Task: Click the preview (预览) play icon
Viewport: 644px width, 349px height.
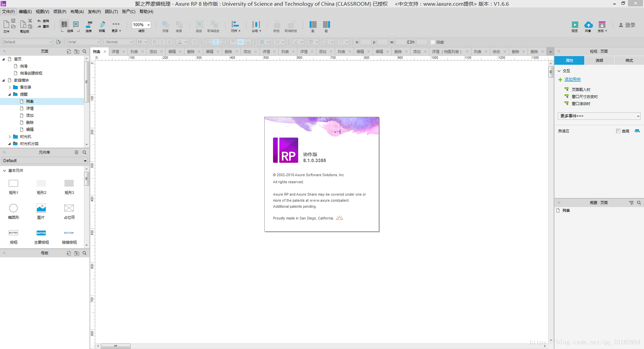Action: 575,24
